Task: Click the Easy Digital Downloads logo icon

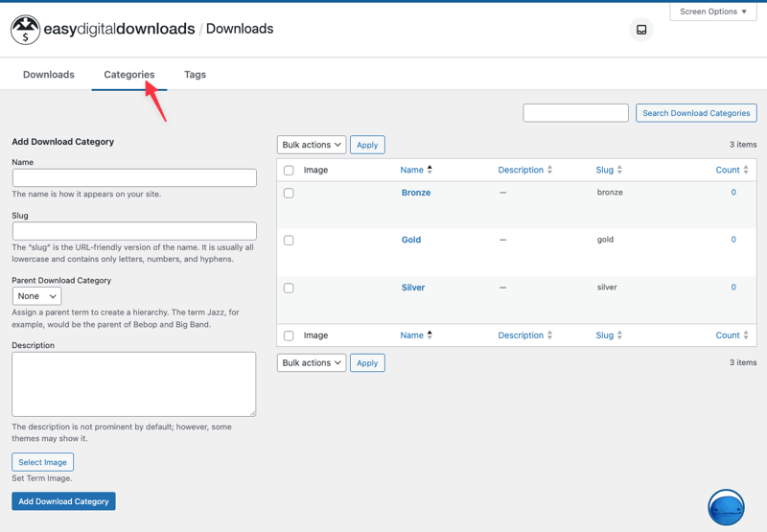Action: [x=25, y=30]
